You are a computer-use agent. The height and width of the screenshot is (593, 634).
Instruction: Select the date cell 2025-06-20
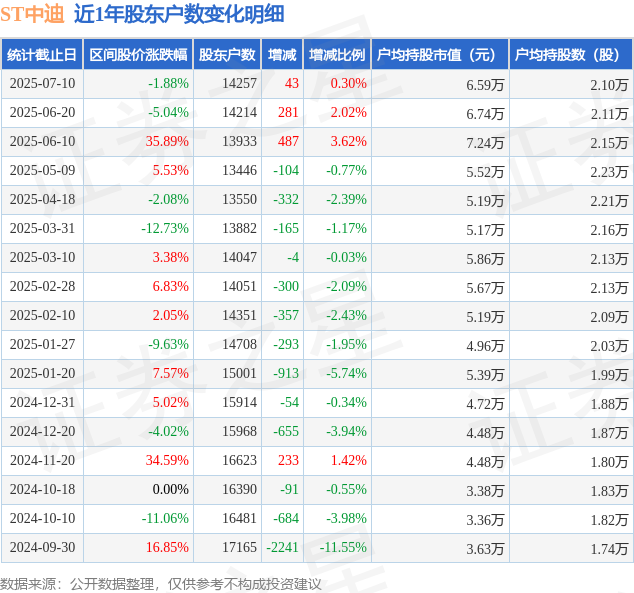coord(42,112)
